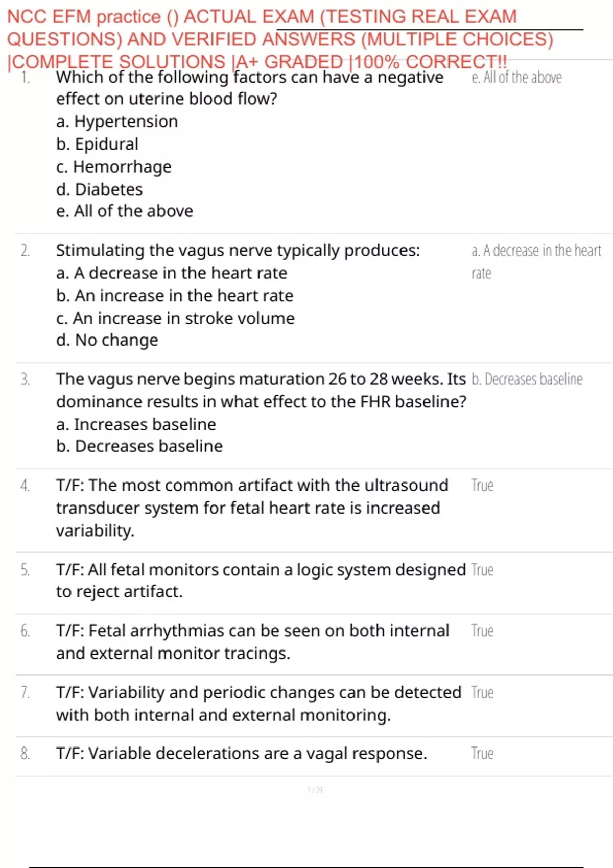The height and width of the screenshot is (868, 613).
Task: Choose 'c. Hemorrhage' answer option
Action: tap(114, 166)
